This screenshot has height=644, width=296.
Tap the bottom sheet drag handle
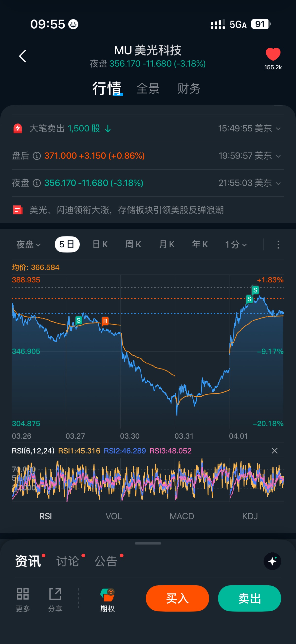pos(148,544)
